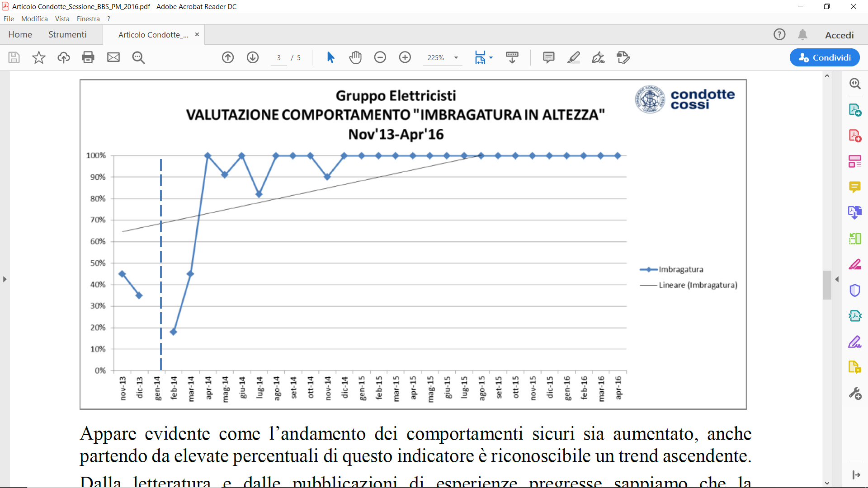Image resolution: width=868 pixels, height=488 pixels.
Task: Click the vertical scrollbar thumb
Action: (x=827, y=285)
